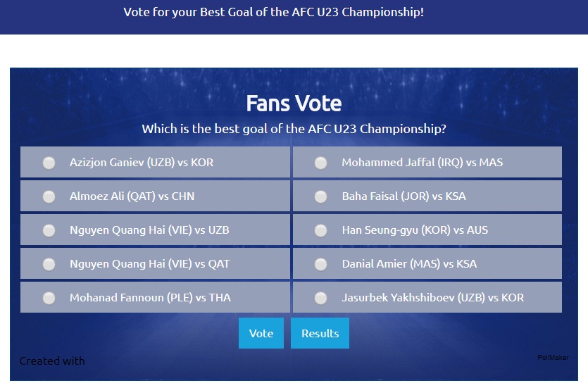The image size is (588, 388).
Task: Choose Almoez Ali (QAT) vs CHN option
Action: coord(49,196)
